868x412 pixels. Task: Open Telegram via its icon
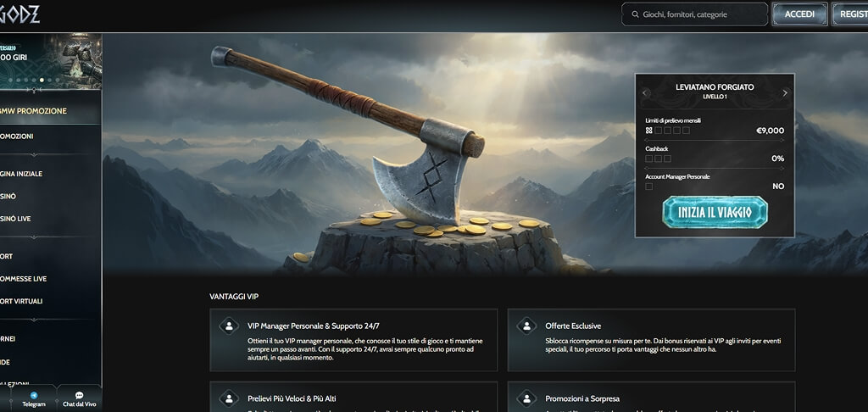[x=34, y=395]
